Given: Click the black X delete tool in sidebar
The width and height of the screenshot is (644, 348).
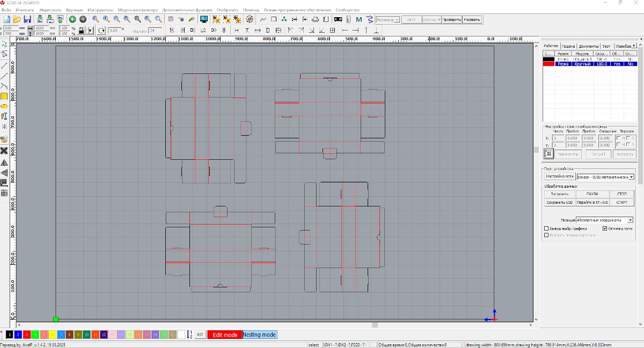Looking at the screenshot, I should (4, 151).
